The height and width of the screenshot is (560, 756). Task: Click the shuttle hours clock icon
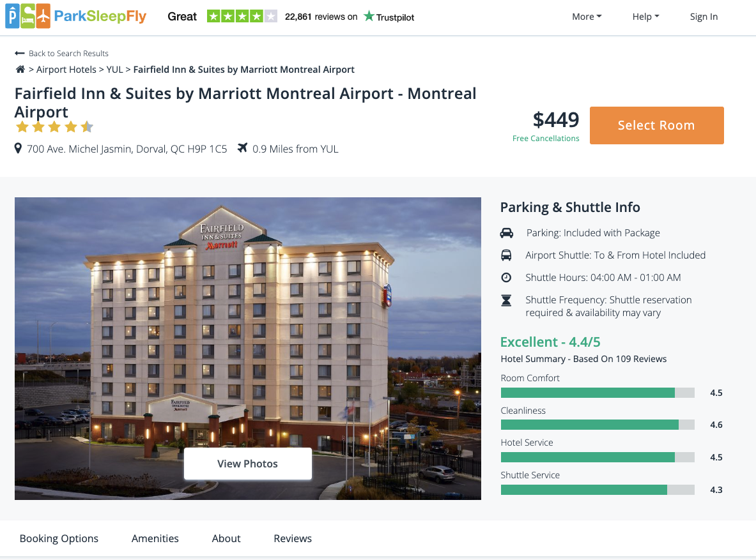pyautogui.click(x=506, y=278)
